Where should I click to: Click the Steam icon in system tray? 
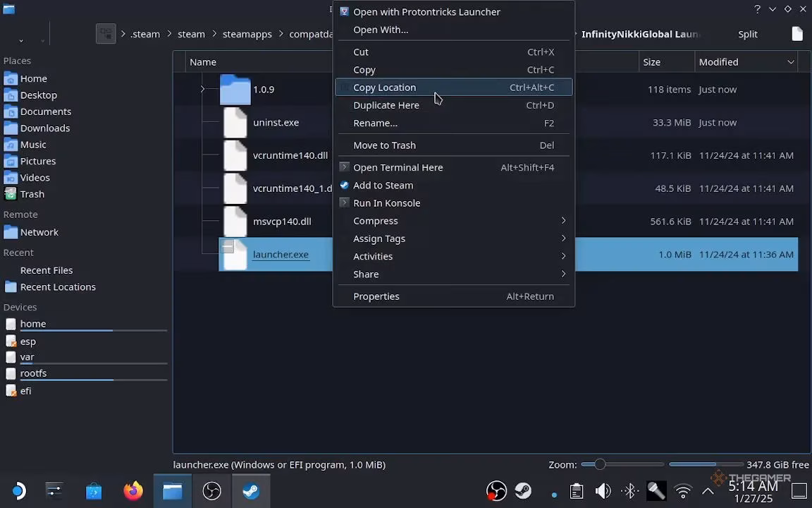[523, 490]
